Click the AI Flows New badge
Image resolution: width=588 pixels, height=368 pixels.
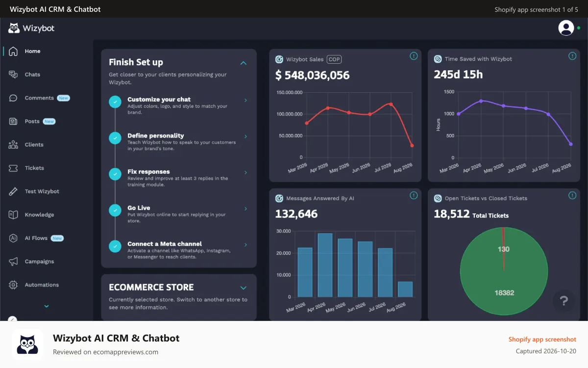coord(57,238)
